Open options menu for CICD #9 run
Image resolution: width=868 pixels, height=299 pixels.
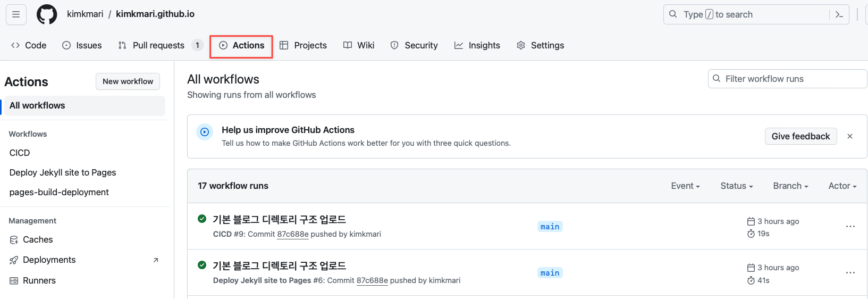tap(850, 227)
